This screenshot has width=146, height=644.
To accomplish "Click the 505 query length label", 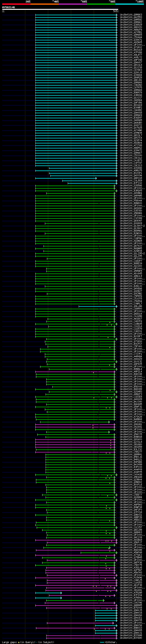I will (x=115, y=11).
